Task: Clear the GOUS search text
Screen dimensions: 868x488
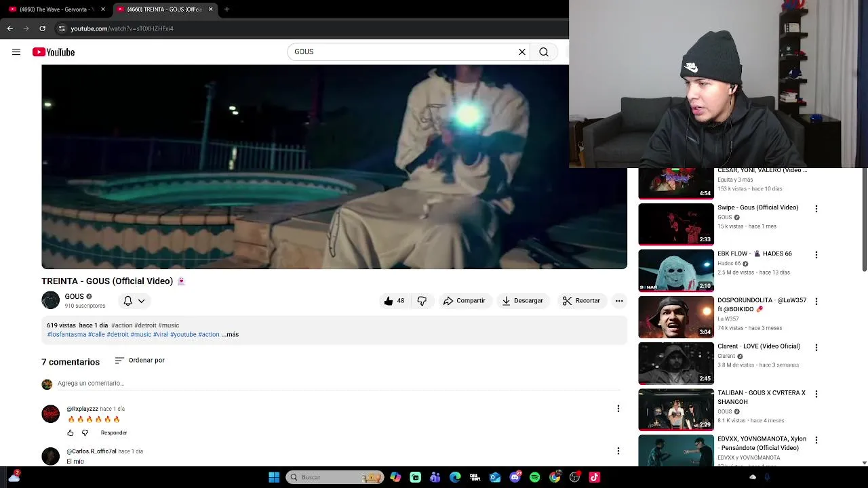Action: pos(522,52)
